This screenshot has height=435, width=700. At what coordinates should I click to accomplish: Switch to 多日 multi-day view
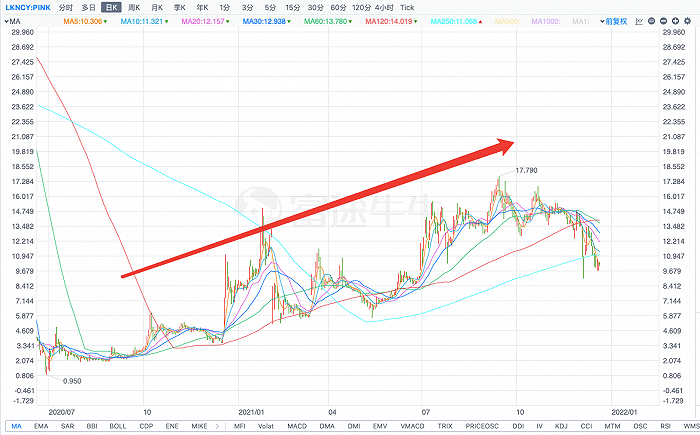click(x=89, y=8)
